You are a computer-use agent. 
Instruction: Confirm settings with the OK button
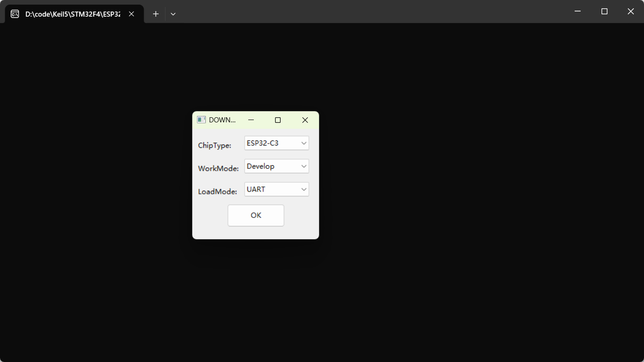click(x=256, y=215)
